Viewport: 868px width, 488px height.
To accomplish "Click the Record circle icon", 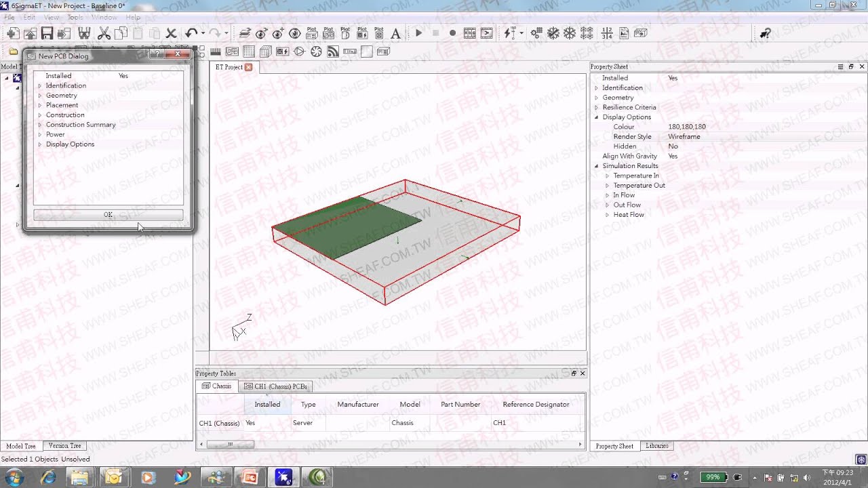I will point(452,33).
